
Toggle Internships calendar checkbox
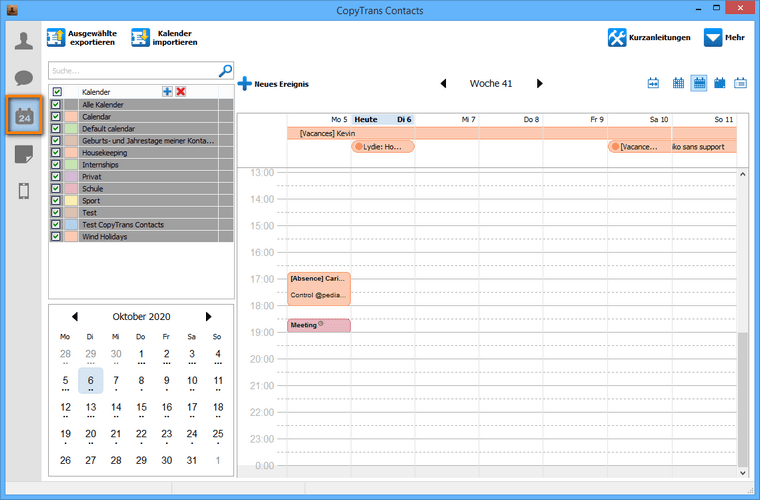coord(56,165)
